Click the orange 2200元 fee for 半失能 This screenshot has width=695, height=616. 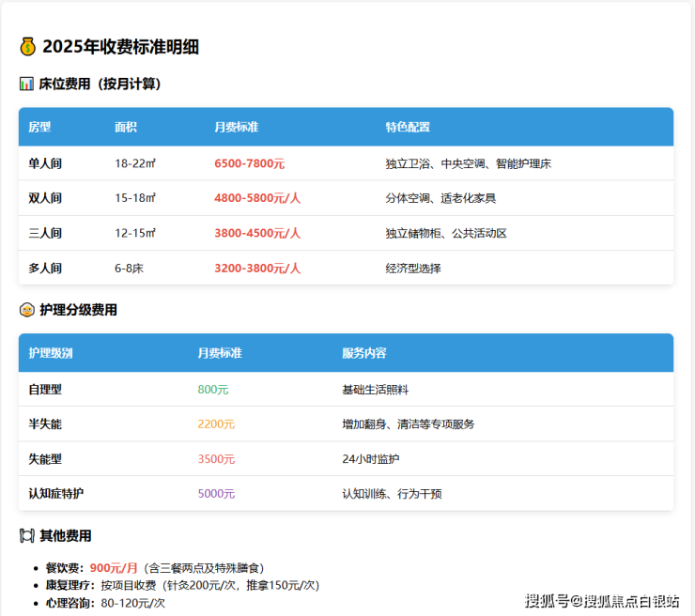216,423
